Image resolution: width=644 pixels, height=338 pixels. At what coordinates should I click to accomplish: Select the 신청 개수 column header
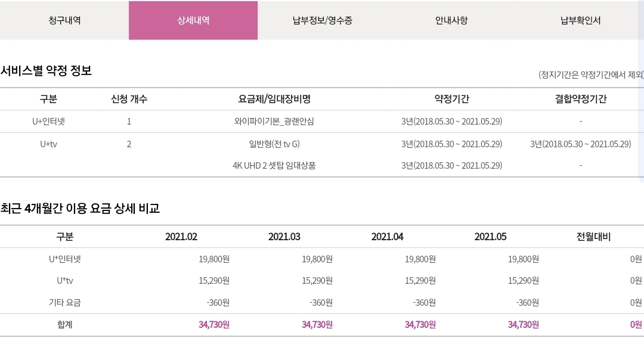129,99
